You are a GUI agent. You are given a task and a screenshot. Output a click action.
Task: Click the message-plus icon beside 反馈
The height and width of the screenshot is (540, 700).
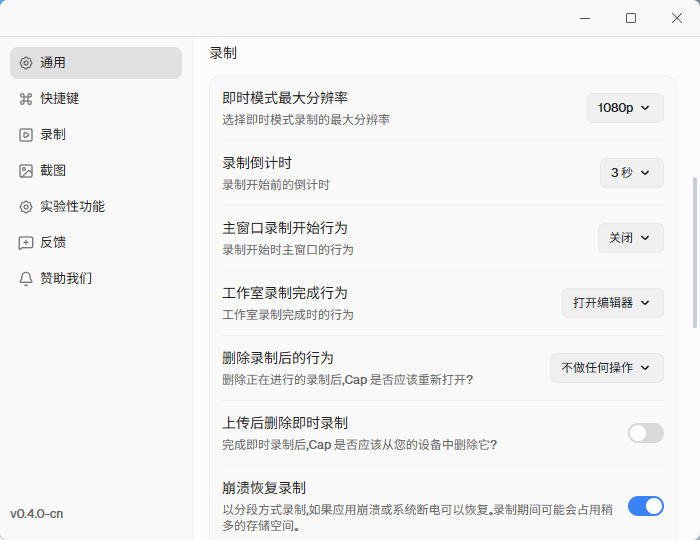pyautogui.click(x=26, y=243)
